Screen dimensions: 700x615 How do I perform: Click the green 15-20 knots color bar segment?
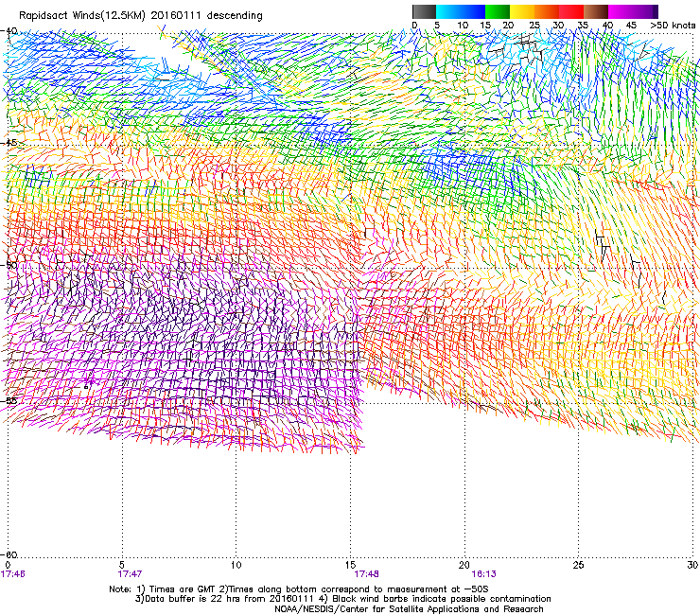pyautogui.click(x=498, y=11)
